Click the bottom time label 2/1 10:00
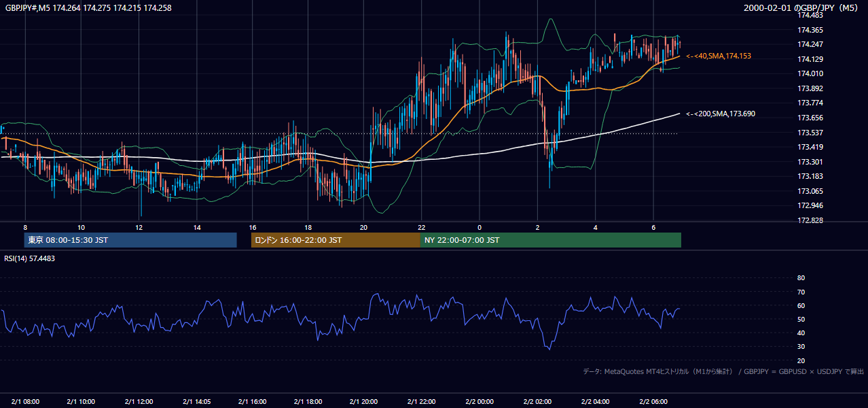This screenshot has height=408, width=868. (81, 401)
